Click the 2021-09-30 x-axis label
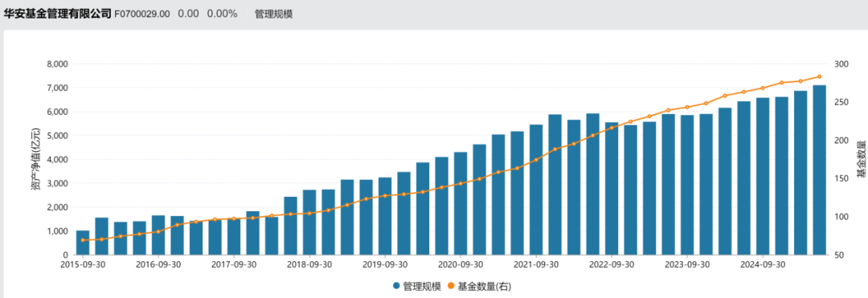The width and height of the screenshot is (868, 298). pyautogui.click(x=536, y=264)
